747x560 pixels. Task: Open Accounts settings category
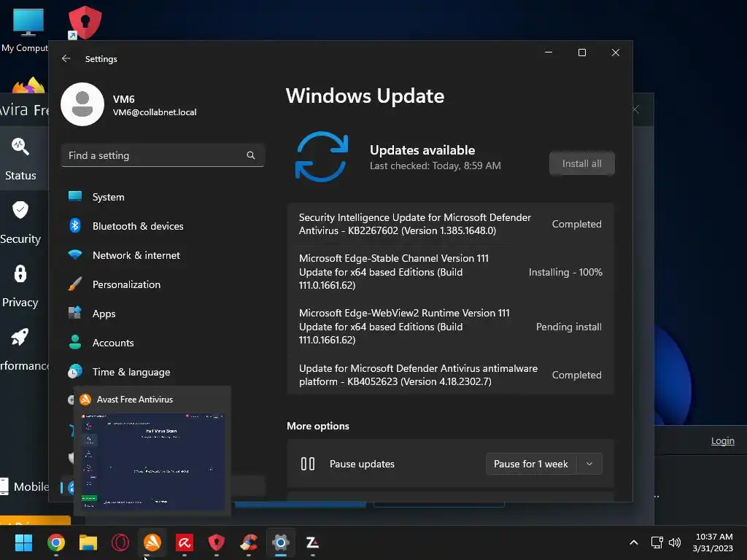tap(163, 343)
